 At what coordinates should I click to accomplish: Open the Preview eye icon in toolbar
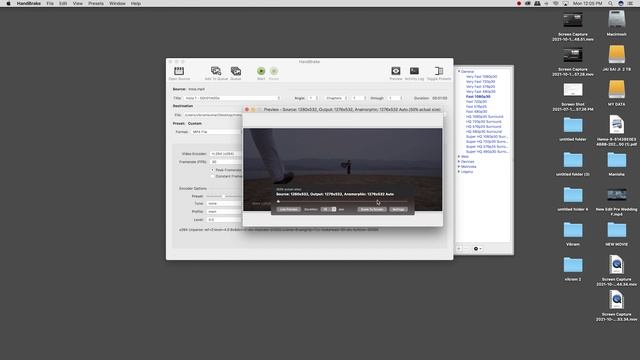396,71
